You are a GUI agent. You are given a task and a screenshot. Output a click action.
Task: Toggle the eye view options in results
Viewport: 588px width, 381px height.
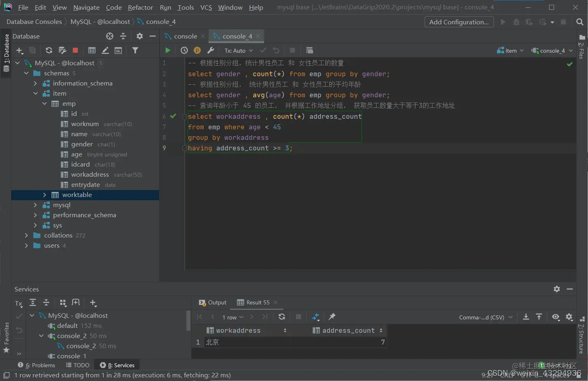click(556, 317)
